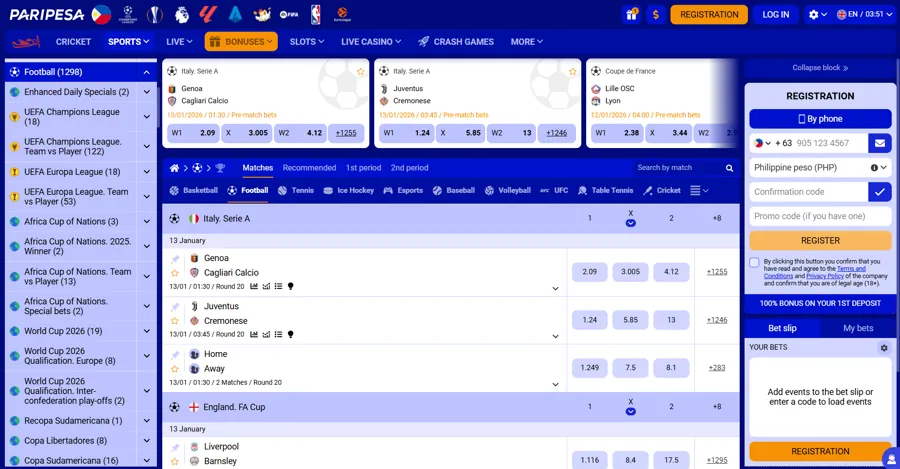Open the Philippine peso currency dropdown
The width and height of the screenshot is (900, 469).
[x=820, y=168]
